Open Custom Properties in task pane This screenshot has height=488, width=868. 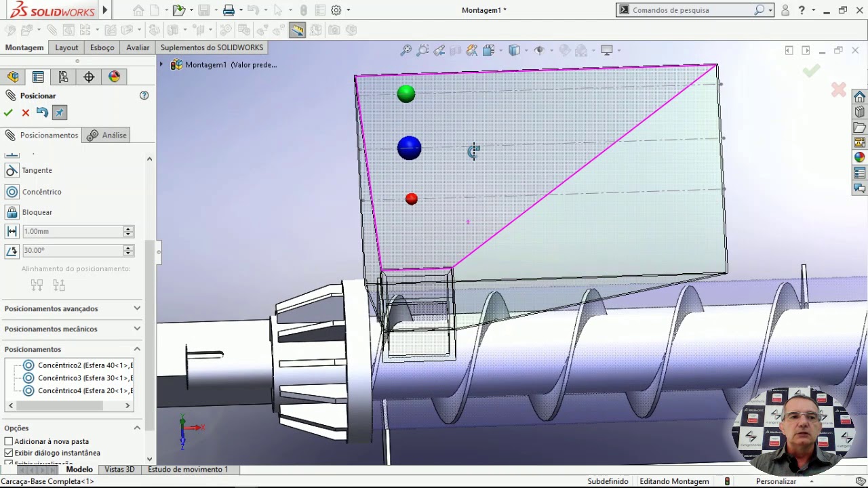[859, 173]
